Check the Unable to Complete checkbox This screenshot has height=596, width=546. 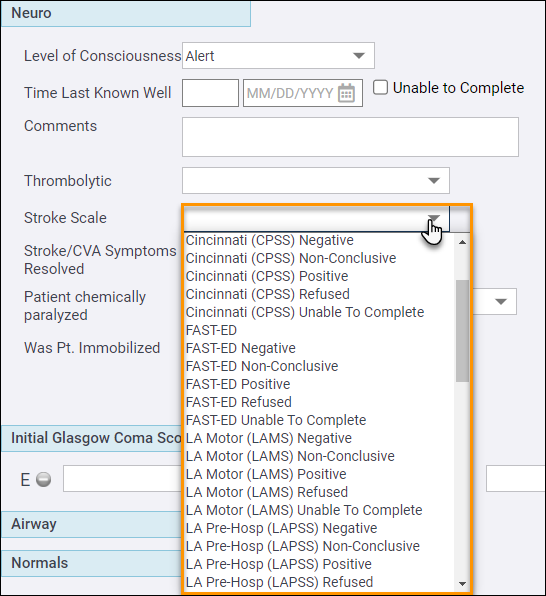[380, 87]
